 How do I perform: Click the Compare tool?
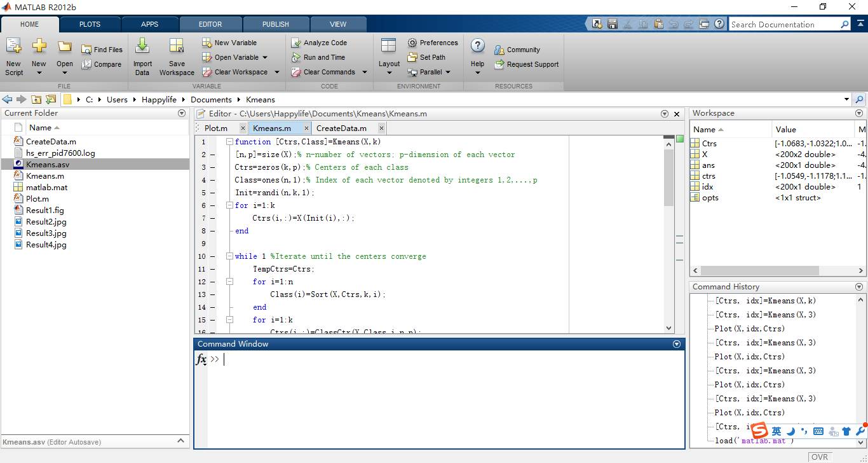tap(102, 64)
